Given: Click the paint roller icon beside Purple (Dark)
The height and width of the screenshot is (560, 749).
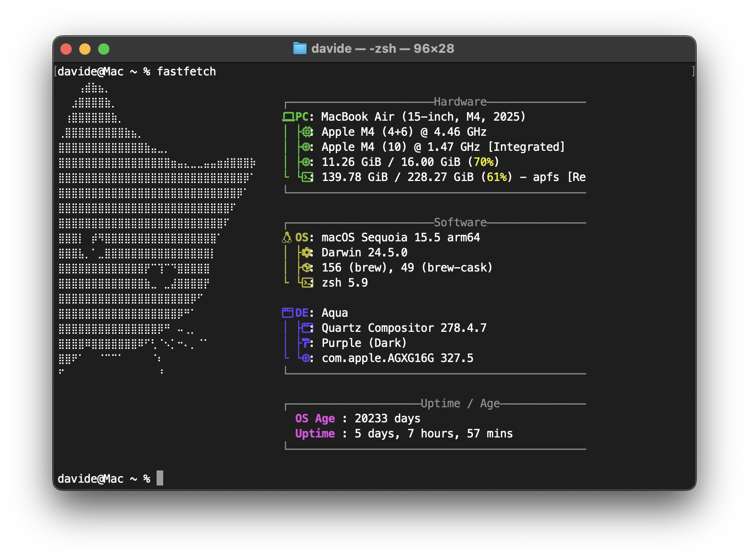Looking at the screenshot, I should pos(306,343).
